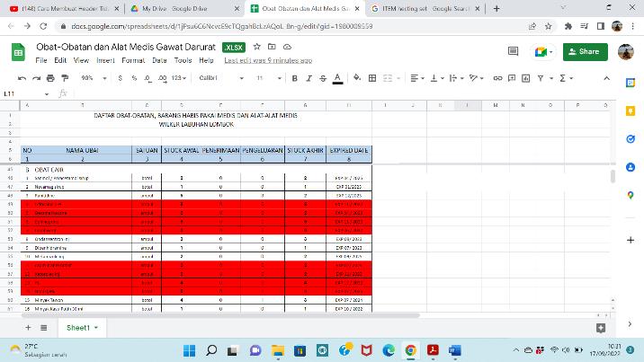644x362 pixels.
Task: Toggle italic formatting
Action: [309, 78]
